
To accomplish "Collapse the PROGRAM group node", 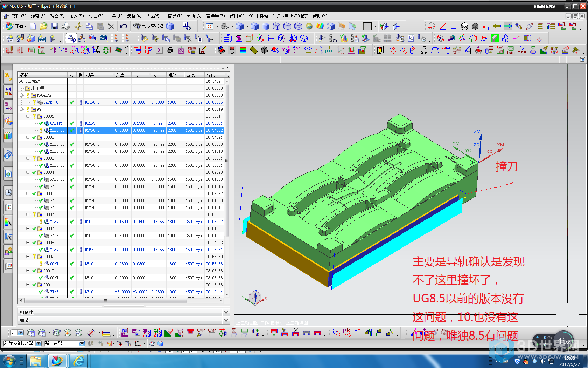I will tap(21, 95).
